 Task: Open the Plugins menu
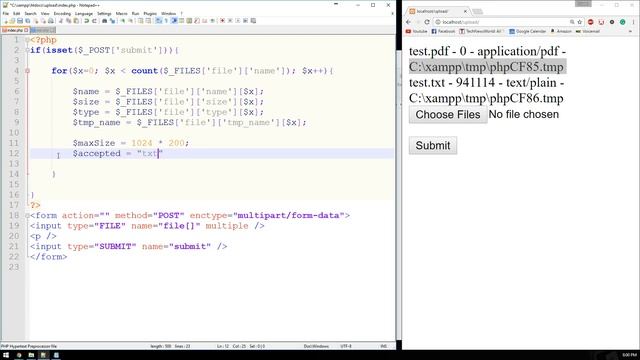(150, 13)
